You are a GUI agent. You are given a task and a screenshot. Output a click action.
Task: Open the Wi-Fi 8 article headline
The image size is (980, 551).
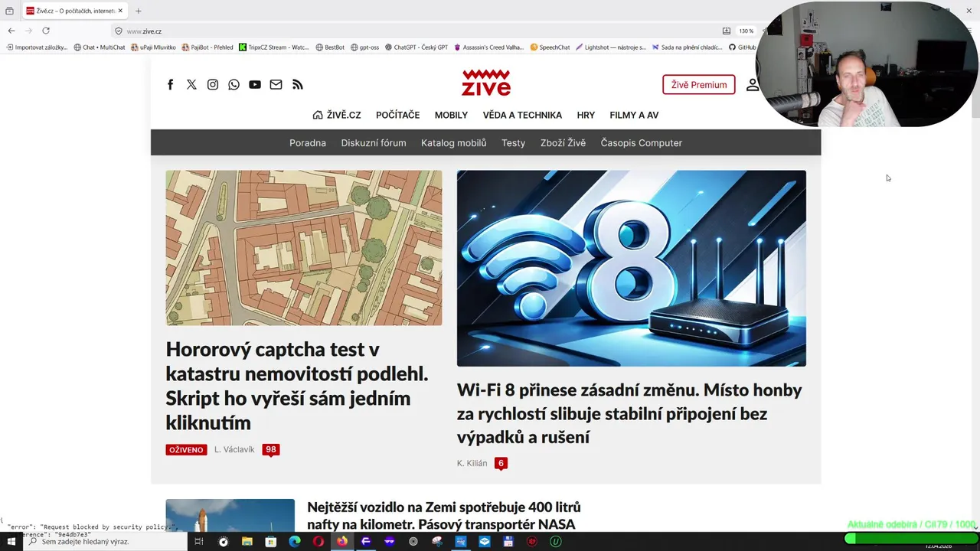pyautogui.click(x=629, y=413)
